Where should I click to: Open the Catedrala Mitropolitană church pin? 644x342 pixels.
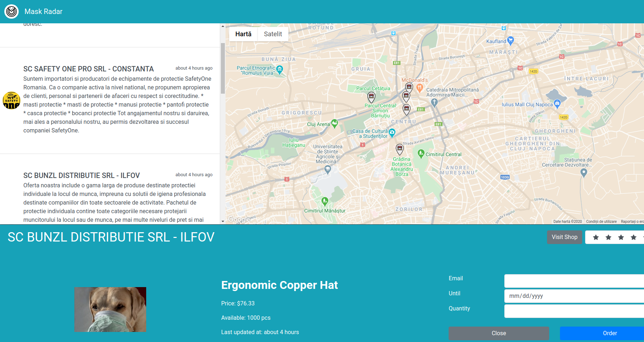click(434, 103)
